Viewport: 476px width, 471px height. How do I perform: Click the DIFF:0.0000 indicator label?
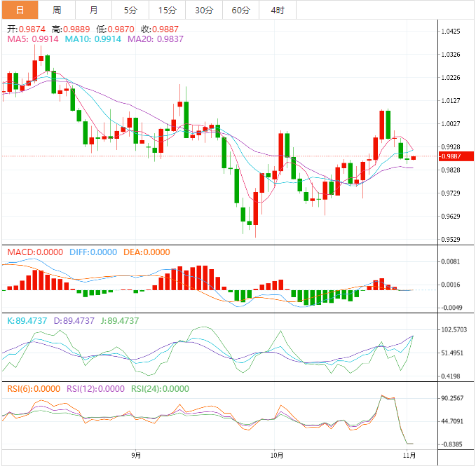pyautogui.click(x=93, y=252)
